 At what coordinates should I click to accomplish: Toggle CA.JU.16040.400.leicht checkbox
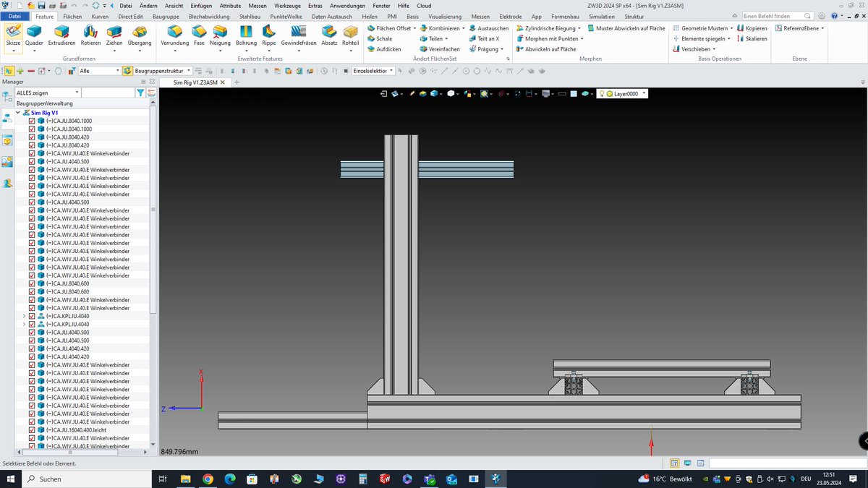coord(32,430)
